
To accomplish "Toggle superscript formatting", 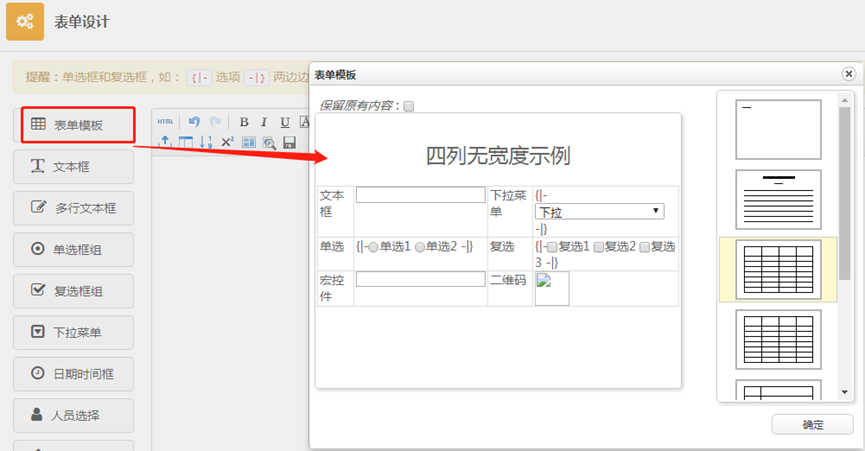I will (x=227, y=142).
